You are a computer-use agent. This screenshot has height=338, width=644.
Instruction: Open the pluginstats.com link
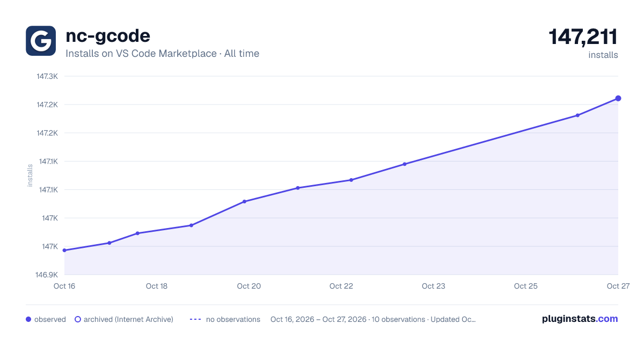pos(580,319)
